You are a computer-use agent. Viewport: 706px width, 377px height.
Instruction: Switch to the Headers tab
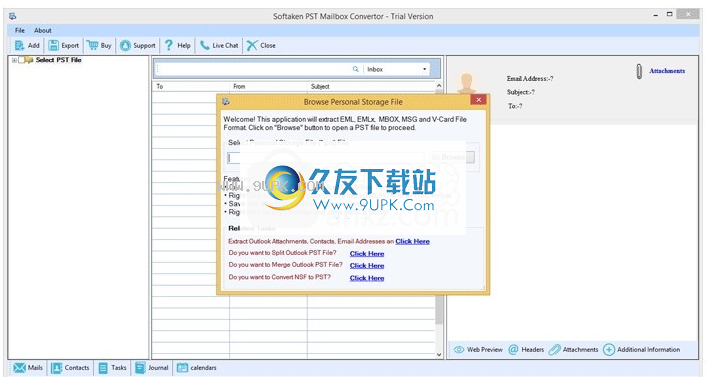coord(526,350)
